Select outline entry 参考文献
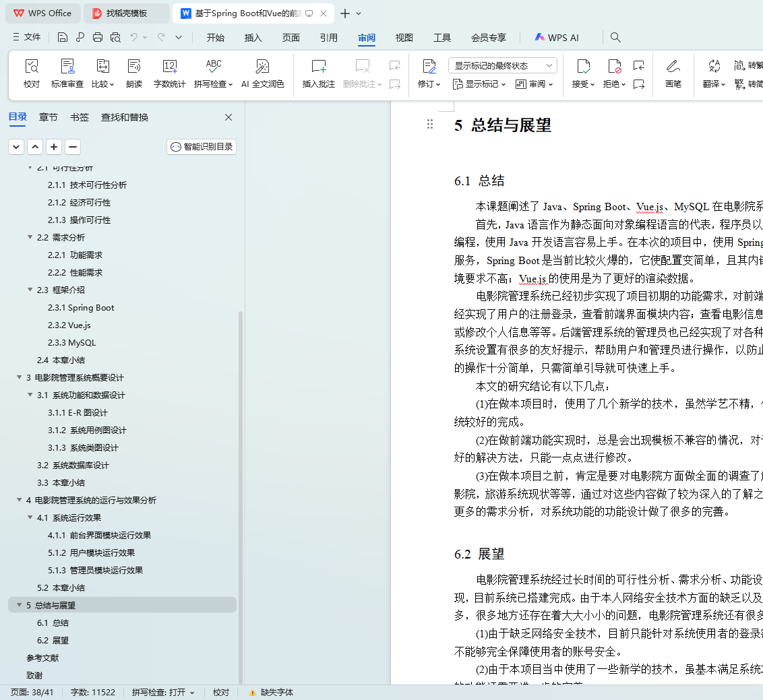The height and width of the screenshot is (700, 763). (x=42, y=658)
